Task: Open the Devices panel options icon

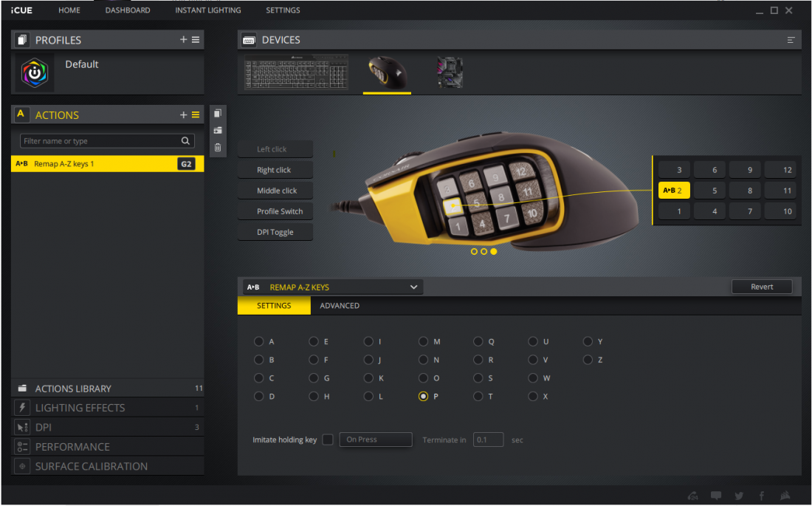Action: (x=791, y=40)
